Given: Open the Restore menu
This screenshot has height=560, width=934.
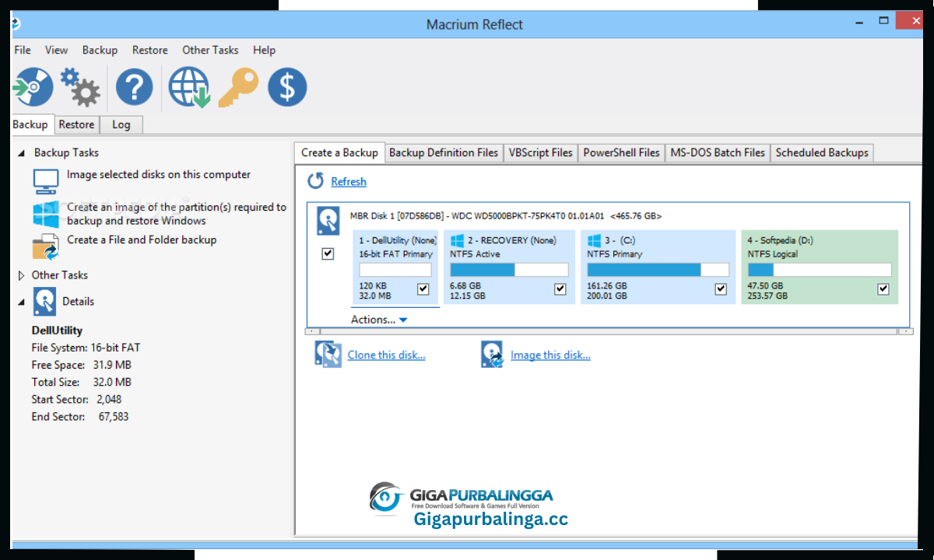Looking at the screenshot, I should click(149, 50).
